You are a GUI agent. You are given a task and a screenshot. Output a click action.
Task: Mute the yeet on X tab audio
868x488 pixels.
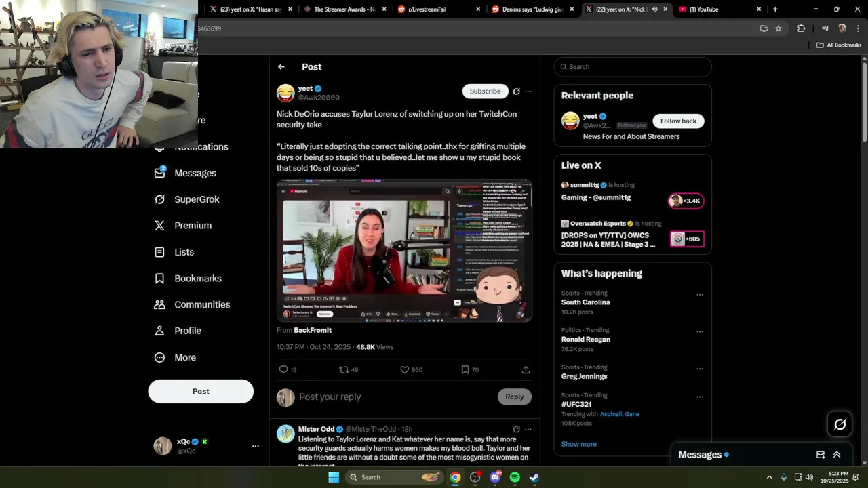tap(654, 9)
